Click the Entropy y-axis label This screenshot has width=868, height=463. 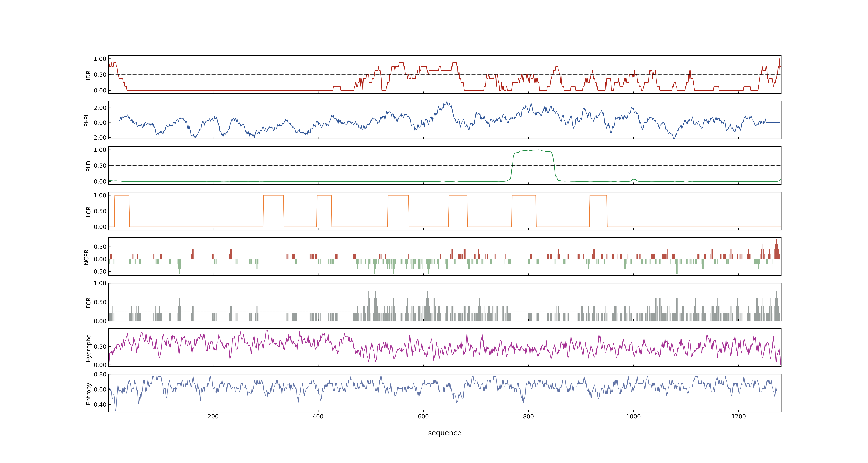pos(88,394)
